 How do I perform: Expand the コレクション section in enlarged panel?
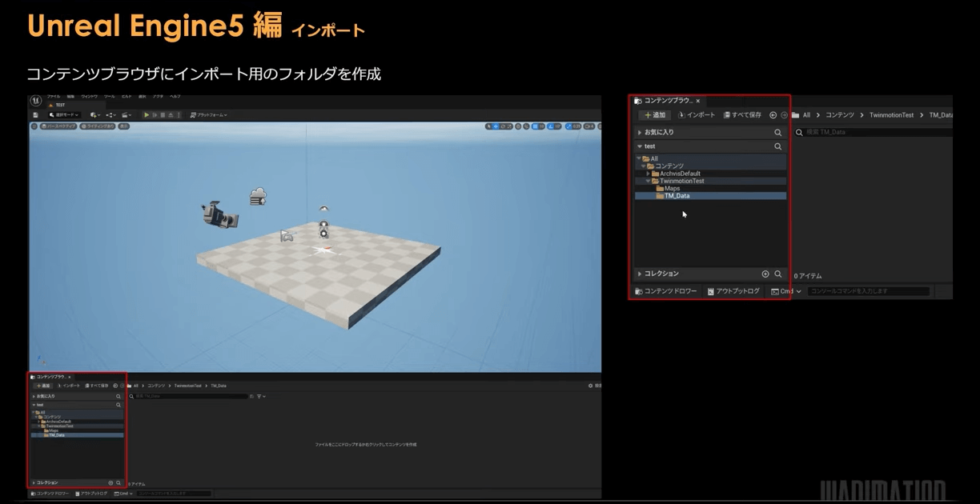pyautogui.click(x=640, y=274)
